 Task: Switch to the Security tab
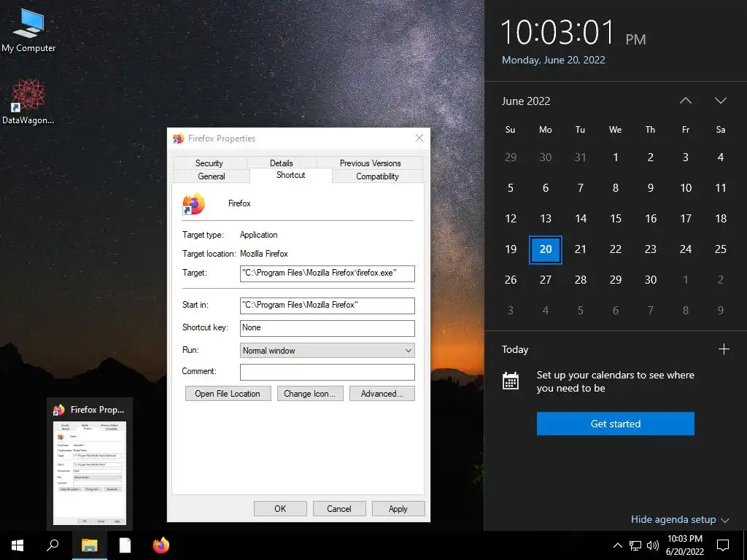[x=209, y=163]
